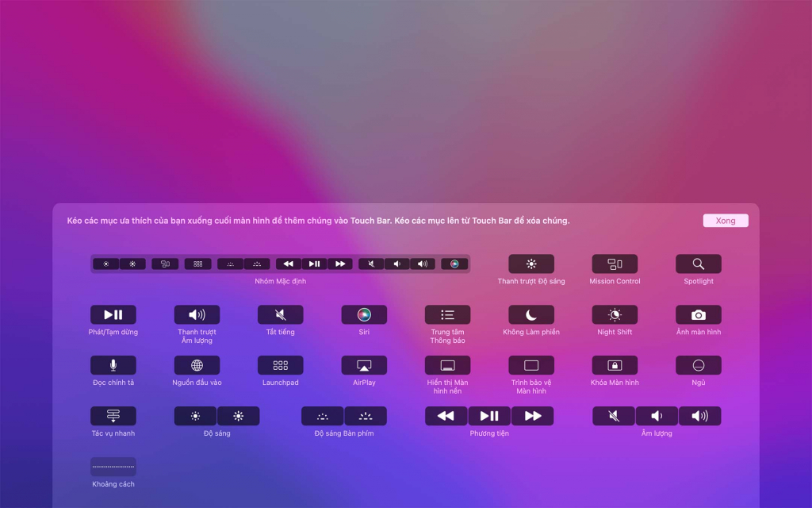812x508 pixels.
Task: Click the Launchpad grid inside the Nhóm Mặc định strip
Action: click(197, 264)
